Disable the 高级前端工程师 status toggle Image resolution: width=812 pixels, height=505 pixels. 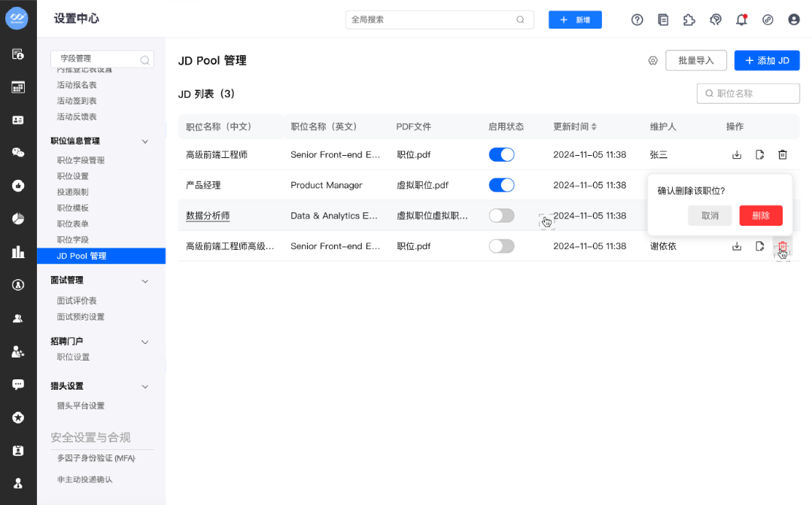point(501,154)
